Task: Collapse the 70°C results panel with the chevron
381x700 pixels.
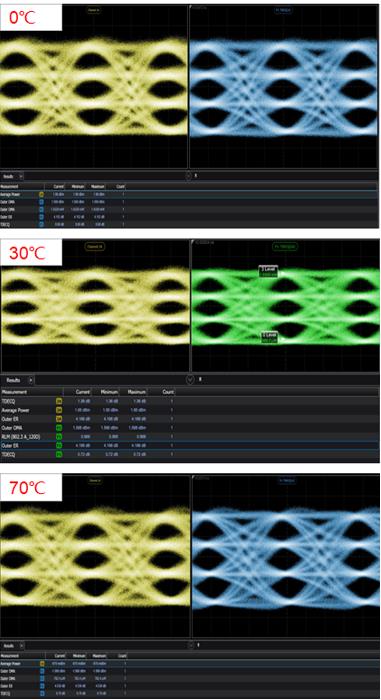Action: (x=190, y=645)
